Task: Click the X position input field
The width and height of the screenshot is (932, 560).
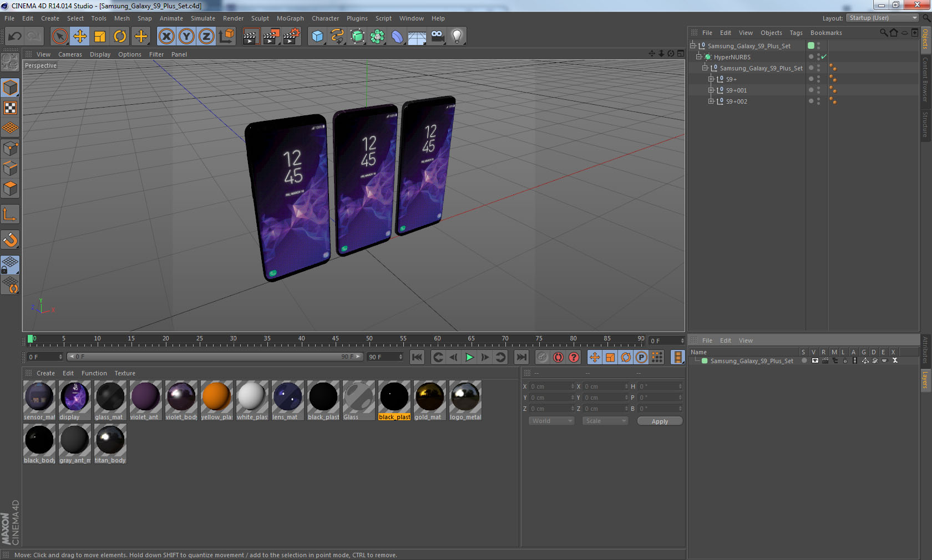Action: click(x=551, y=386)
